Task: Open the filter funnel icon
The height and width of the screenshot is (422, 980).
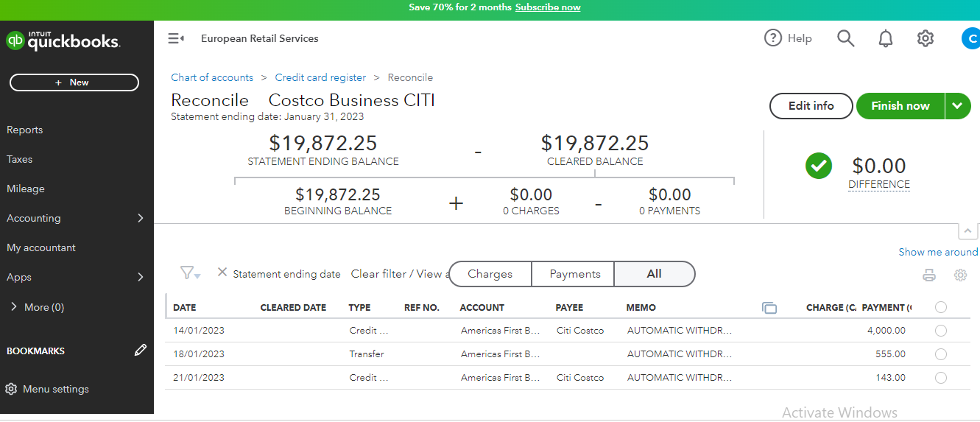Action: click(x=190, y=273)
